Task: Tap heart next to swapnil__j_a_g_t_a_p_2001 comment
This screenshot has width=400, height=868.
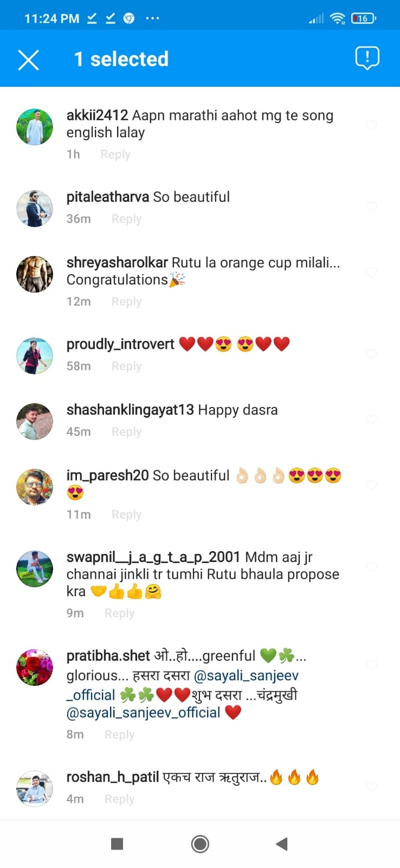Action: click(371, 567)
